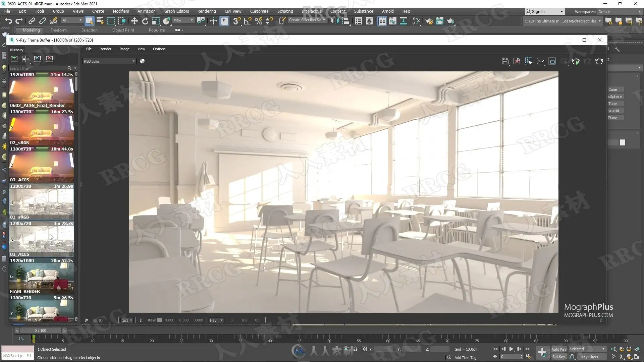The image size is (644, 362).
Task: Delete selected history image icon
Action: [49, 58]
